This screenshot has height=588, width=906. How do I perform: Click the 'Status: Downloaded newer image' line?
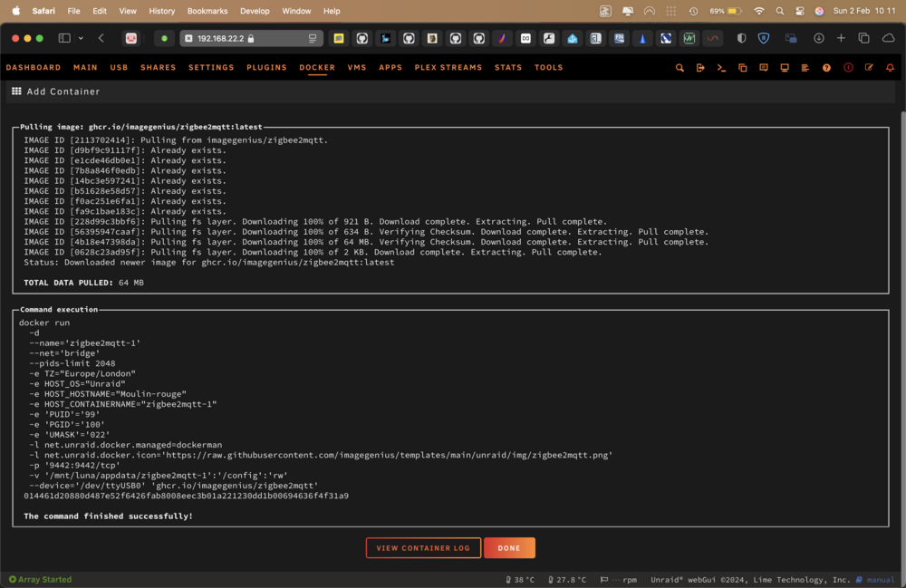click(209, 262)
